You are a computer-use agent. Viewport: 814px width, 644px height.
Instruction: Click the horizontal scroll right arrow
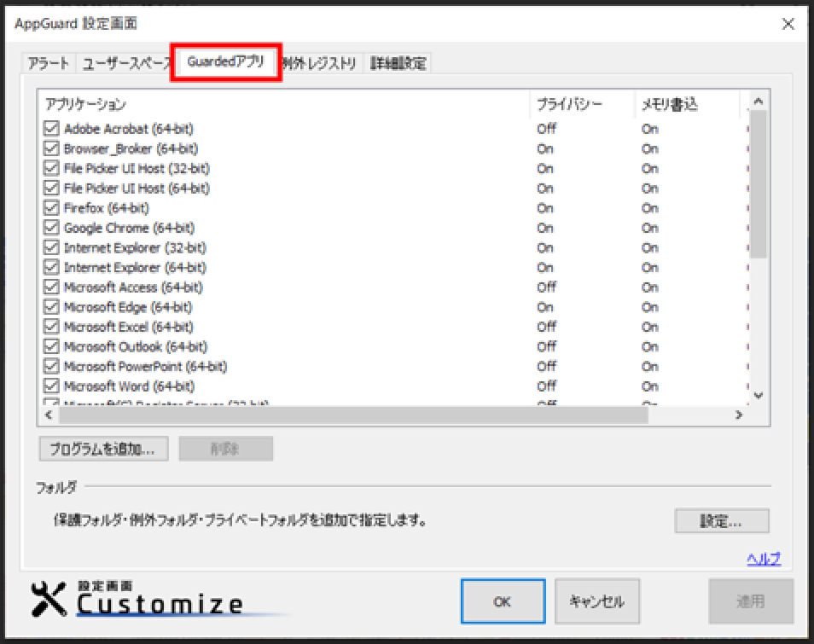[x=739, y=415]
